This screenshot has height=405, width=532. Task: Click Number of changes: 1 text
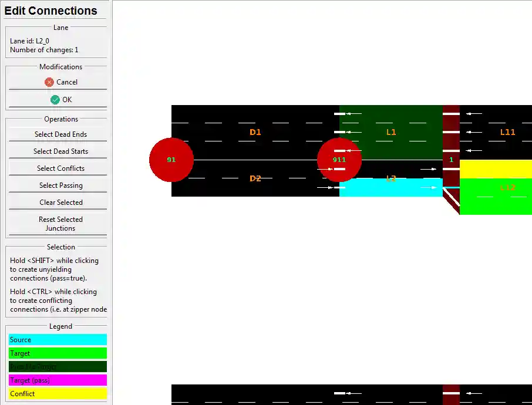[x=44, y=50]
